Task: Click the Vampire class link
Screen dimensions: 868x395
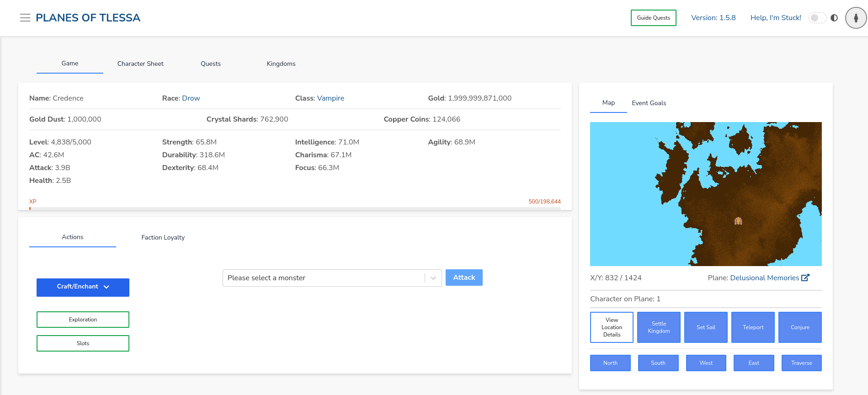Action: 330,98
